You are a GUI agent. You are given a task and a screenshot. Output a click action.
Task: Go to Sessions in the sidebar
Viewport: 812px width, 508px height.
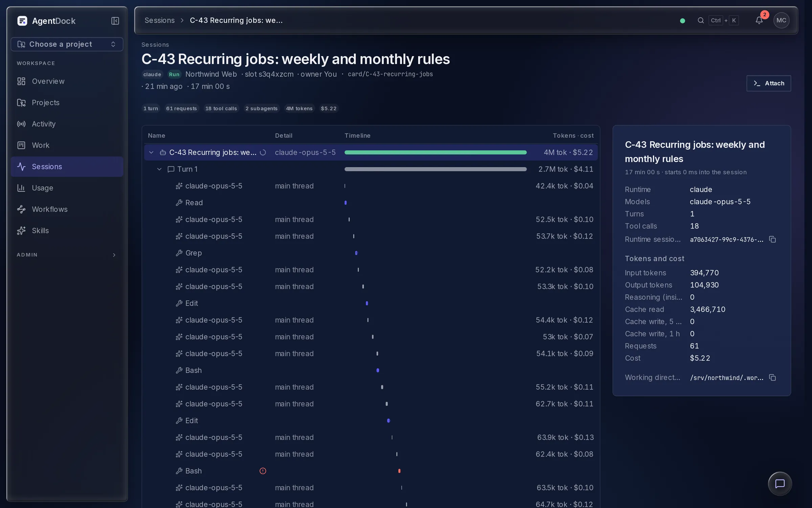(67, 167)
